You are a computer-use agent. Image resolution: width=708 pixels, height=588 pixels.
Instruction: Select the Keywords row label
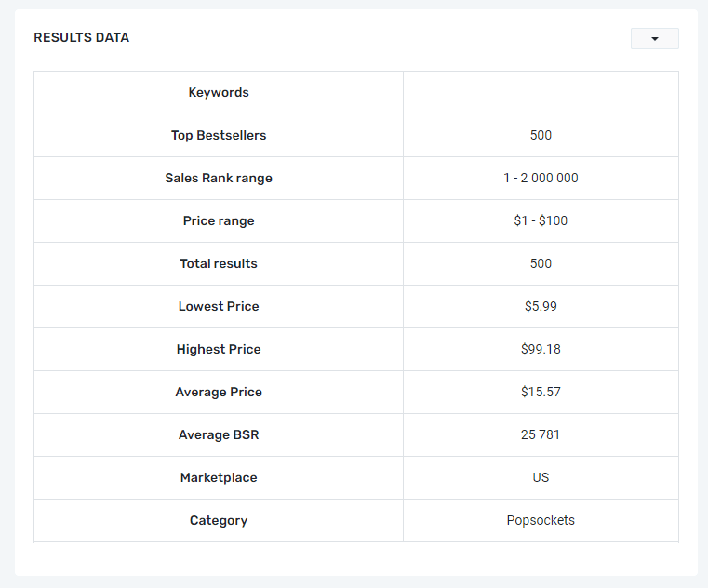pos(219,93)
